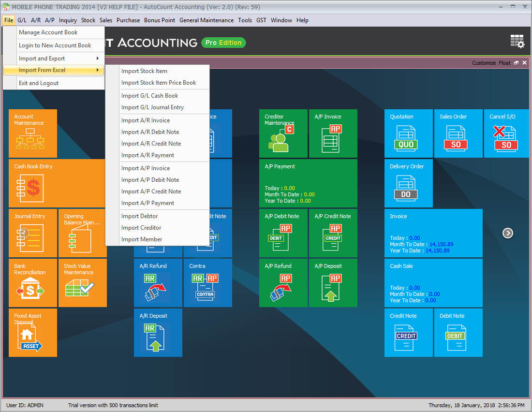
Task: Open the A/R Deposit tile
Action: pos(158,333)
